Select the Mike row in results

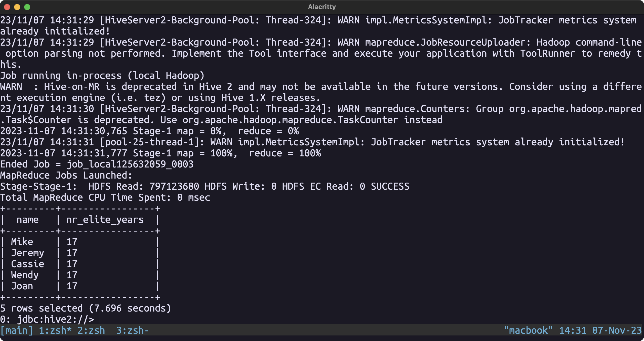tap(22, 242)
